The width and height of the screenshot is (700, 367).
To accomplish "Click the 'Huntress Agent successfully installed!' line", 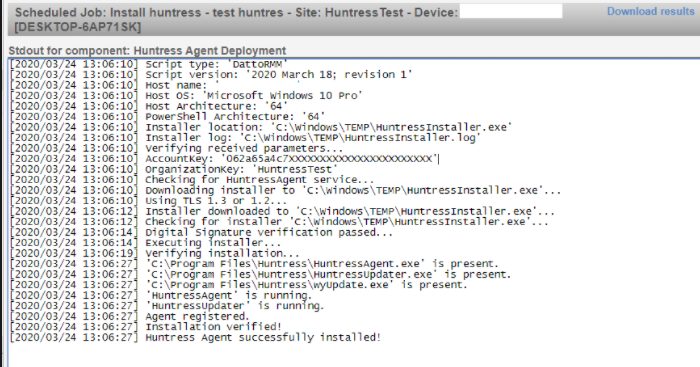I will 196,337.
